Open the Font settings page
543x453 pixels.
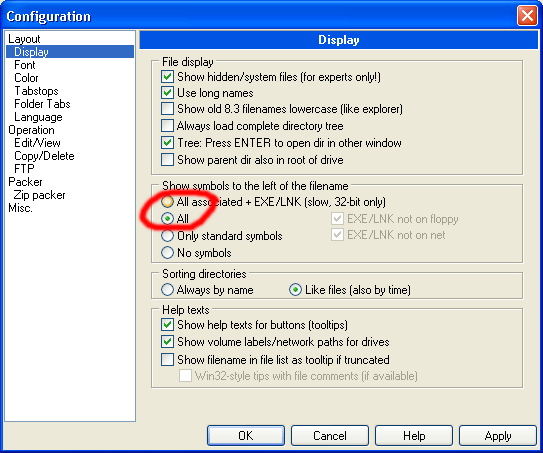coord(25,65)
